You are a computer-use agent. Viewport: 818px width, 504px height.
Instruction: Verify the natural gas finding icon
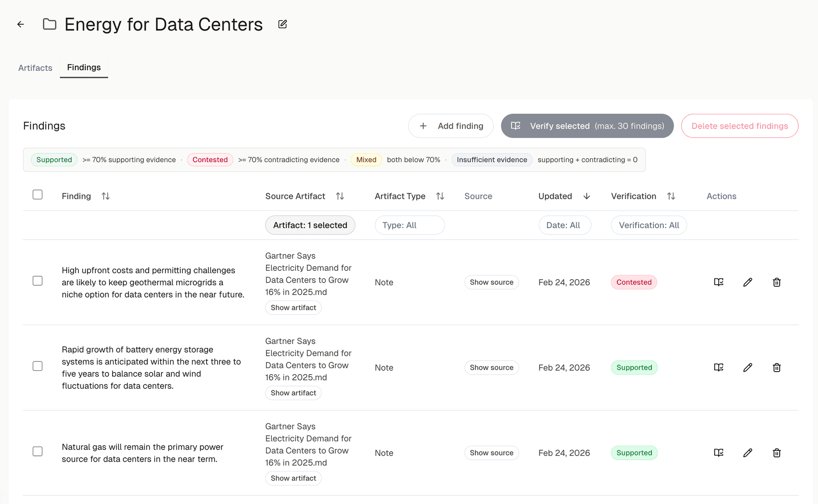(x=719, y=452)
